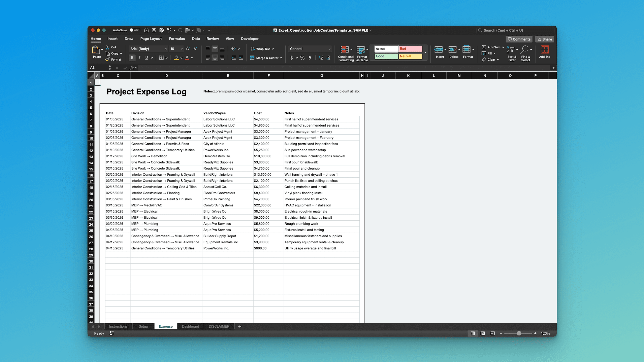Click the Format Painter icon
The image size is (644, 362).
[x=107, y=60]
